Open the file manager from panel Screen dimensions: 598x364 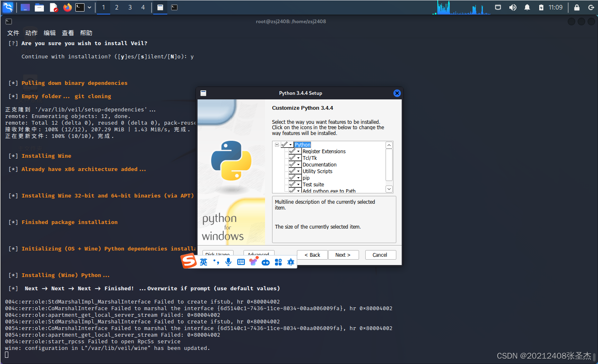(x=39, y=7)
